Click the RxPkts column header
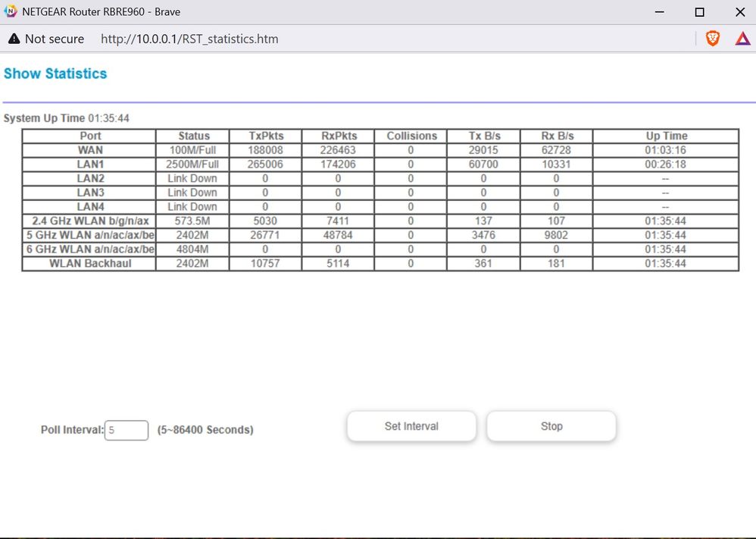 pos(339,136)
